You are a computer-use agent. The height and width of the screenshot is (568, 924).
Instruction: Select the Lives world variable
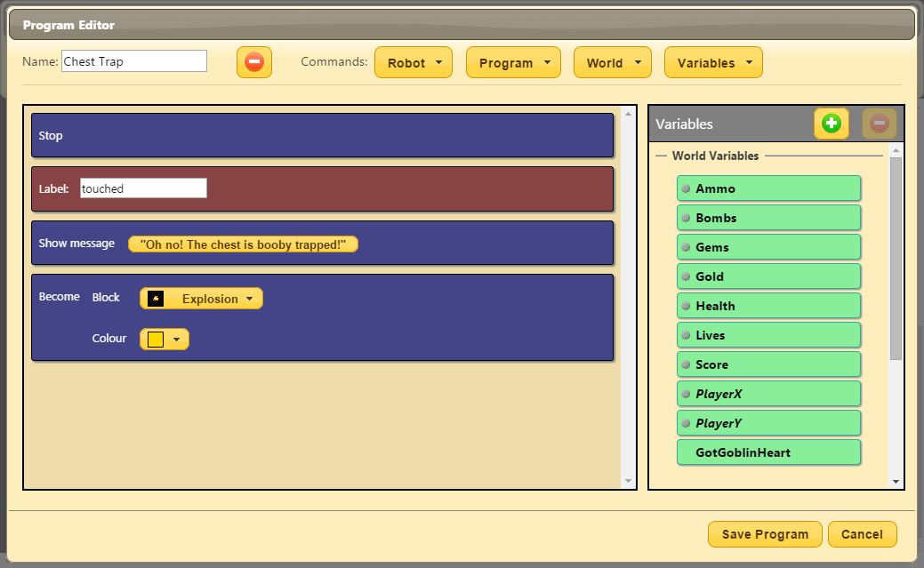[x=769, y=335]
